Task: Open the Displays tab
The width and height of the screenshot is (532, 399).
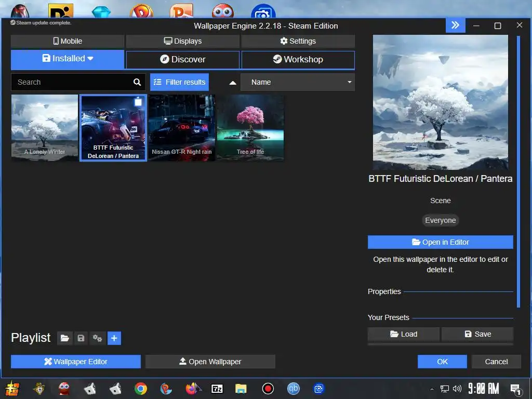Action: 183,41
